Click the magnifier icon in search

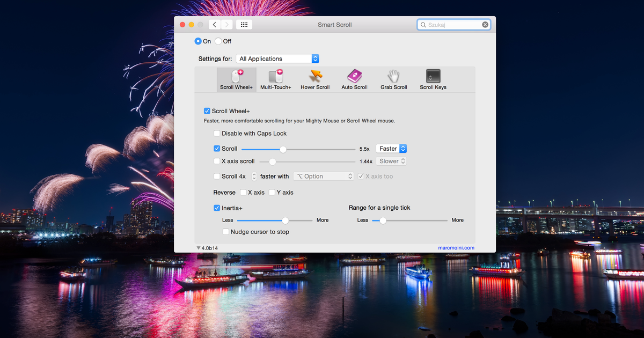click(x=423, y=25)
